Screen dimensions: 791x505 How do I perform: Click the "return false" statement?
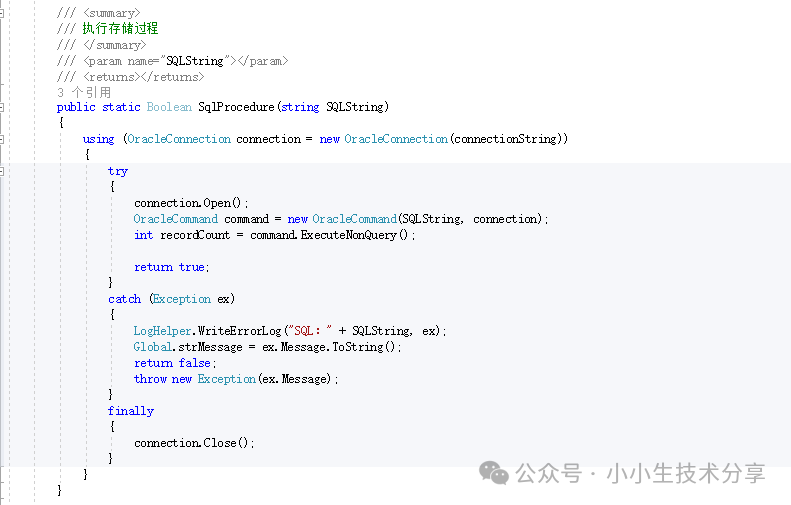point(171,363)
